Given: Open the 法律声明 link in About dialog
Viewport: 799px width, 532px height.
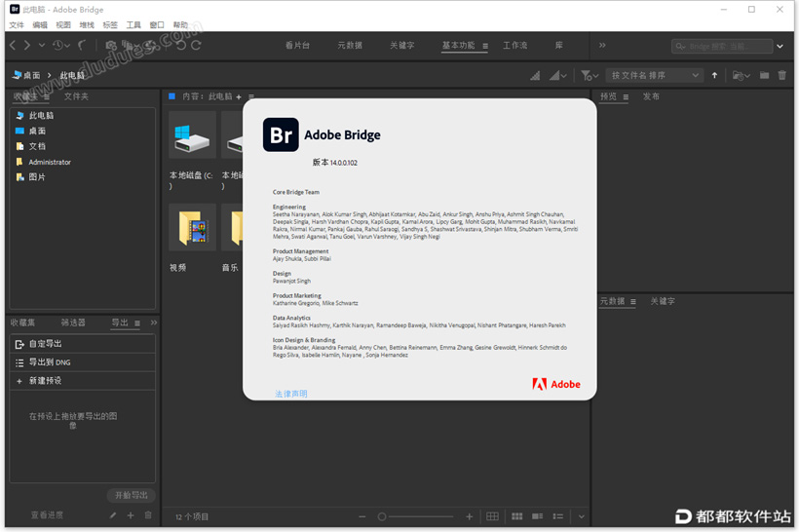Looking at the screenshot, I should 291,394.
